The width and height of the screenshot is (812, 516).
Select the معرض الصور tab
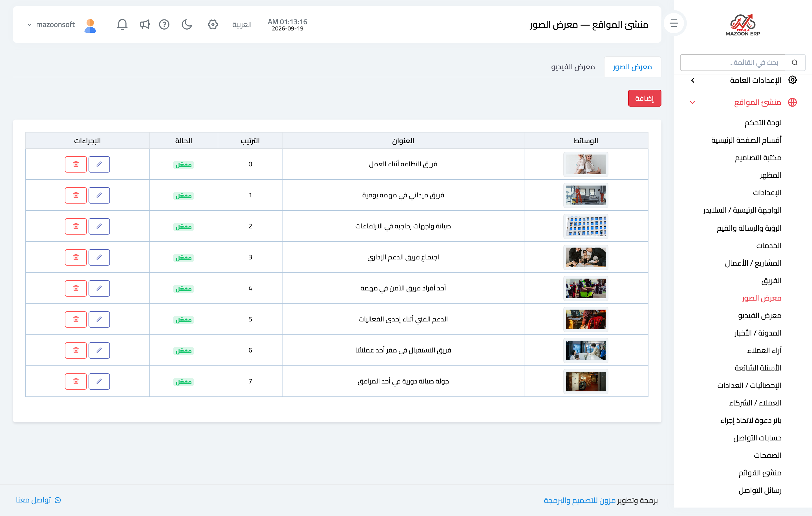(632, 67)
